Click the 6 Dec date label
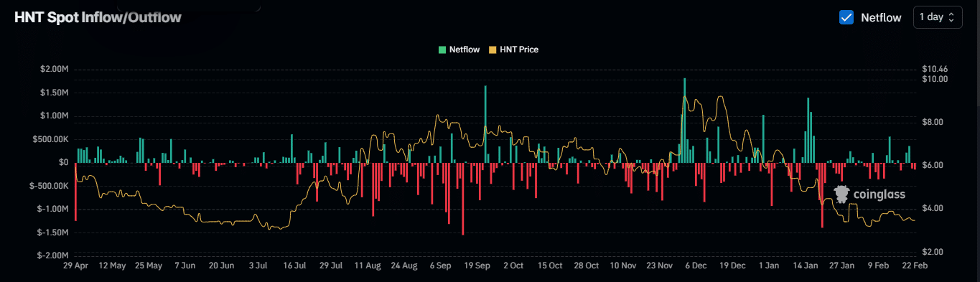Image resolution: width=980 pixels, height=282 pixels. (696, 265)
